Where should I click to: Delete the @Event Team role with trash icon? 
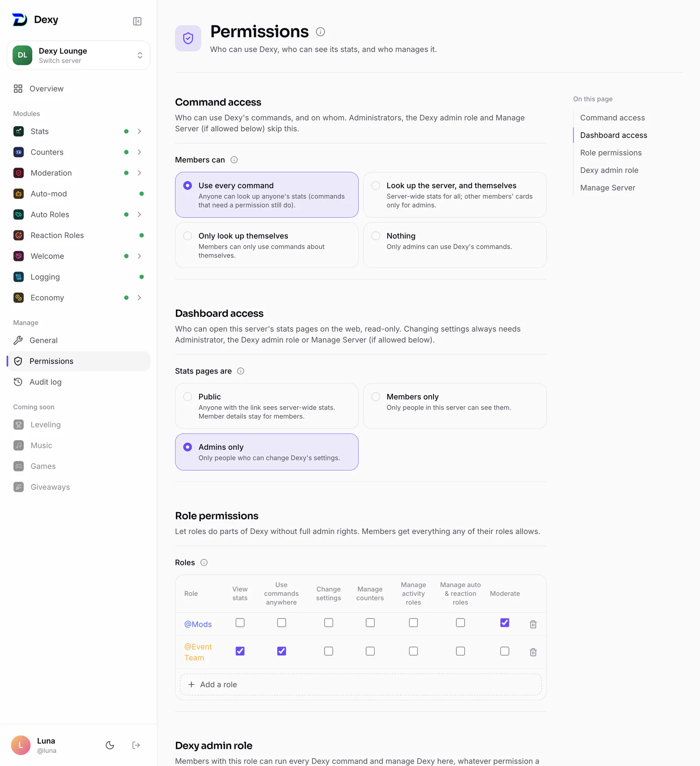click(533, 652)
